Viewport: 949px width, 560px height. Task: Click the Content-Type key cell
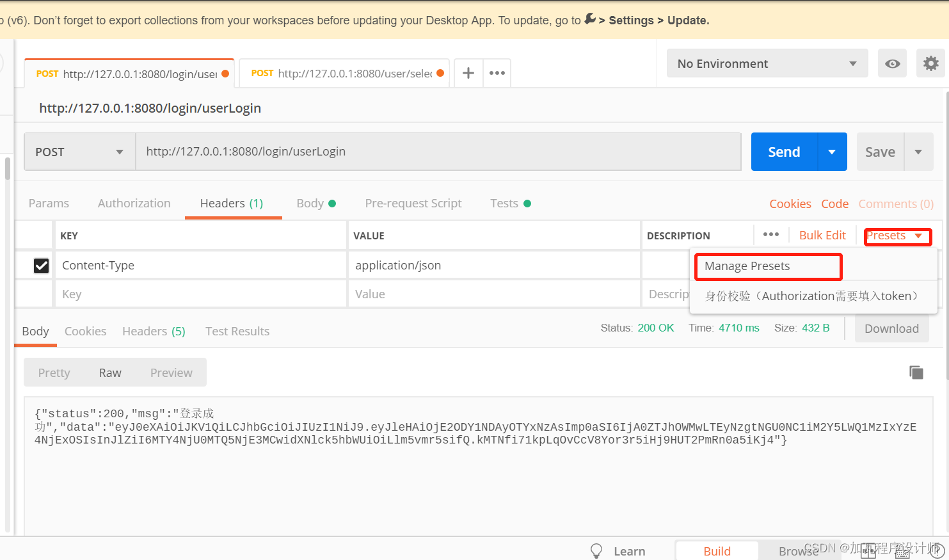(x=201, y=266)
